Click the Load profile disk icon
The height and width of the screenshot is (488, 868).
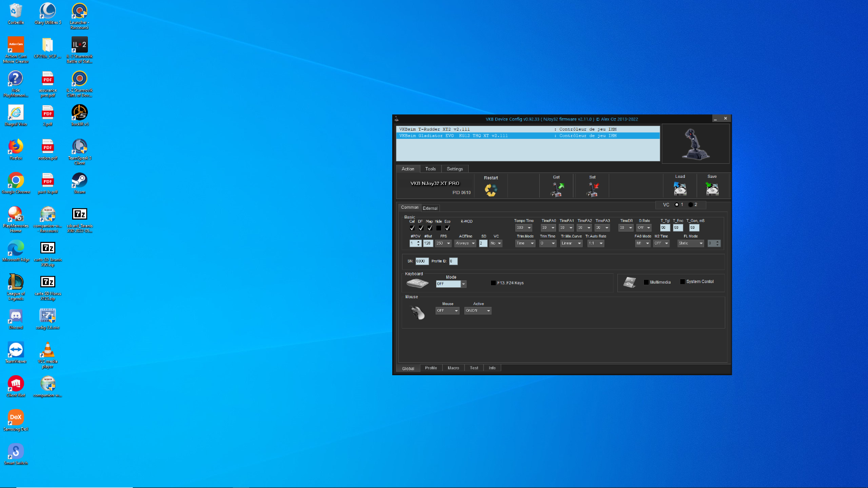(x=680, y=188)
